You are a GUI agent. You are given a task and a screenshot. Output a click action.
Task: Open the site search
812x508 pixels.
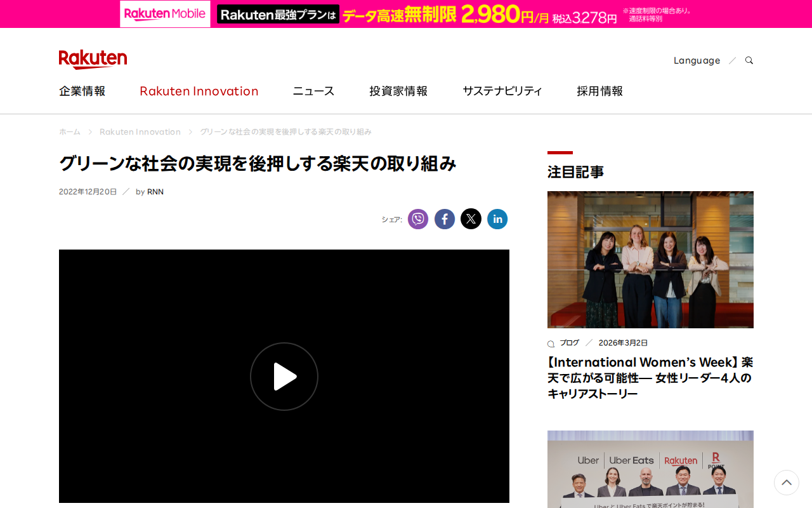click(x=748, y=60)
